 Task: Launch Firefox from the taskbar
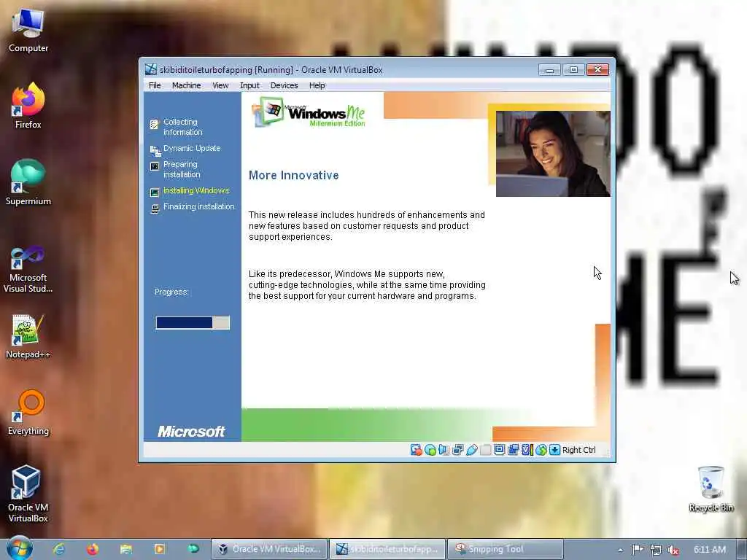click(93, 549)
